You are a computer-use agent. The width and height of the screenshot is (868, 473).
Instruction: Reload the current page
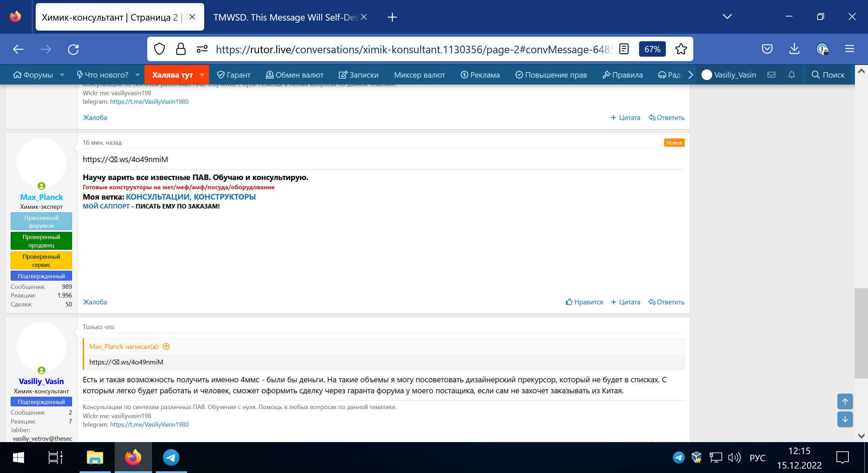(73, 49)
